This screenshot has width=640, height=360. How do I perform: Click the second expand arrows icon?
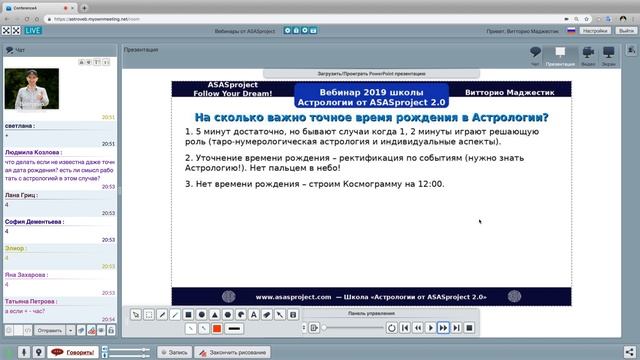pos(16,31)
